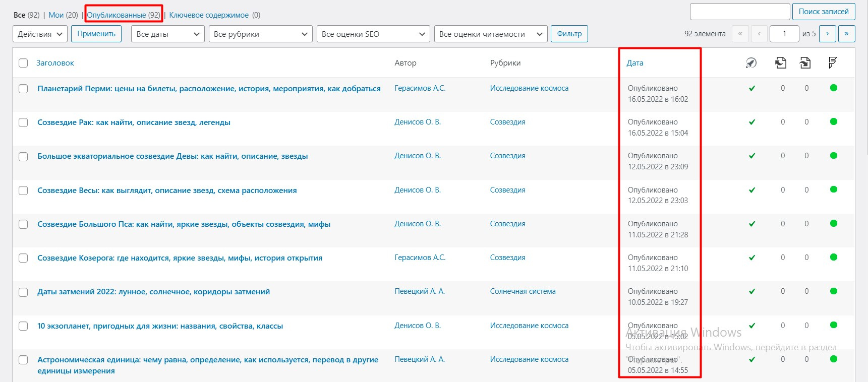The height and width of the screenshot is (382, 868).
Task: Go to the next page of posts
Action: point(827,34)
